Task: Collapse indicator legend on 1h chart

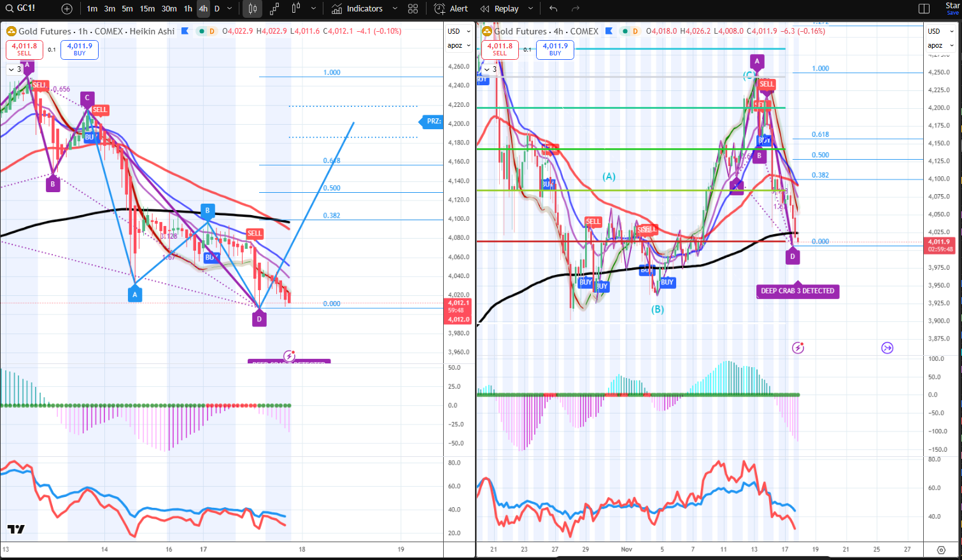Action: point(15,69)
